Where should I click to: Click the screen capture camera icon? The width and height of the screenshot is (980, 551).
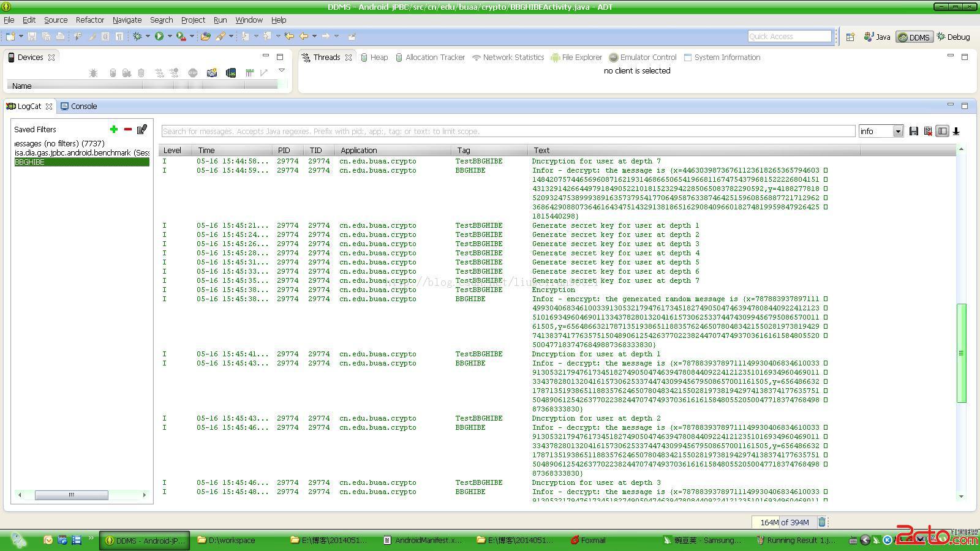[x=212, y=73]
